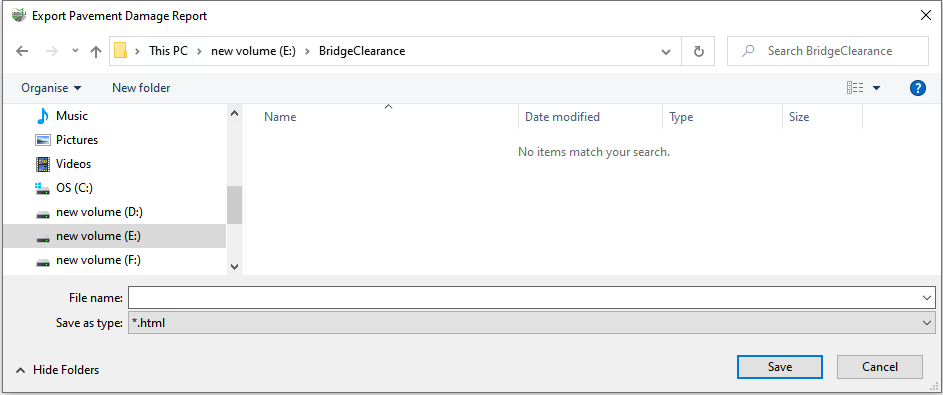Click the OS (C:) drive icon

click(43, 188)
